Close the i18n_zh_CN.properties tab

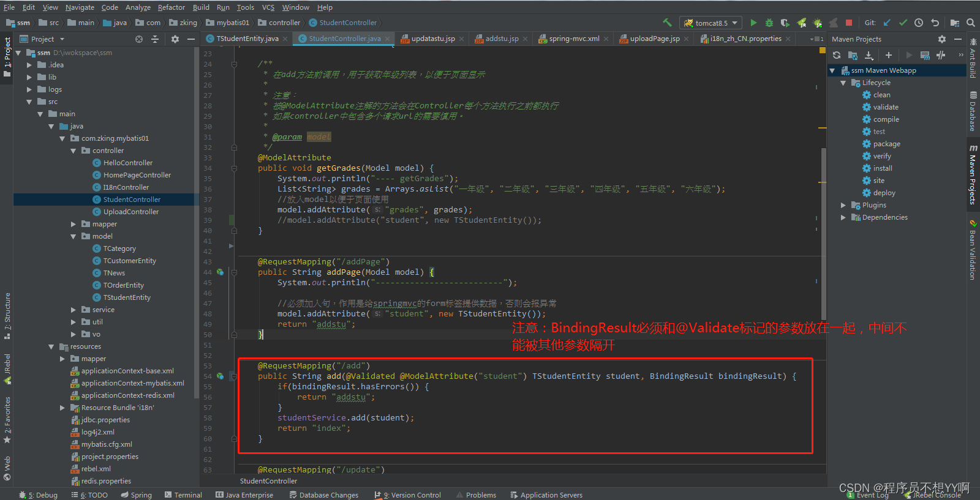point(788,39)
